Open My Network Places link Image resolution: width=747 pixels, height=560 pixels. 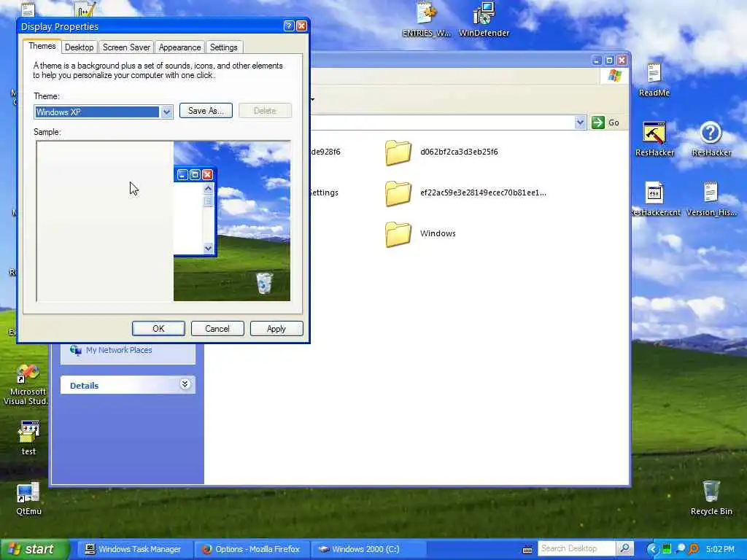point(111,350)
